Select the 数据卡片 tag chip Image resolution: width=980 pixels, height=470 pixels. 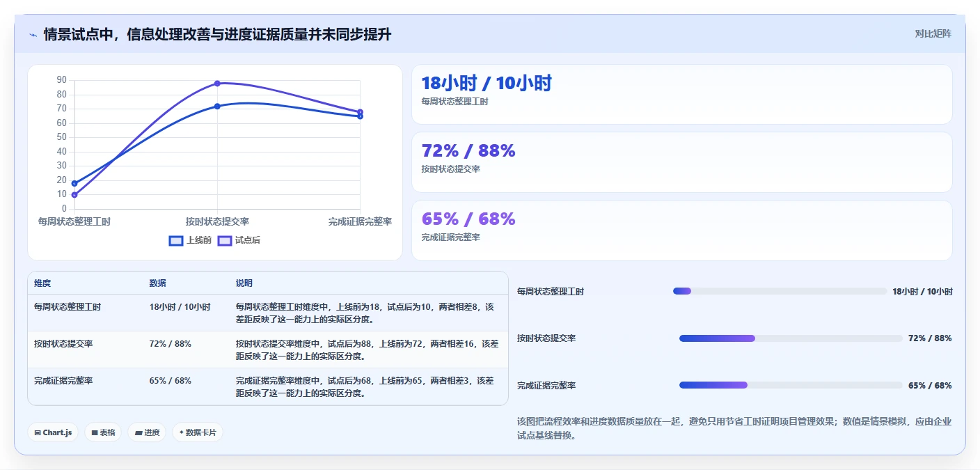[x=198, y=432]
